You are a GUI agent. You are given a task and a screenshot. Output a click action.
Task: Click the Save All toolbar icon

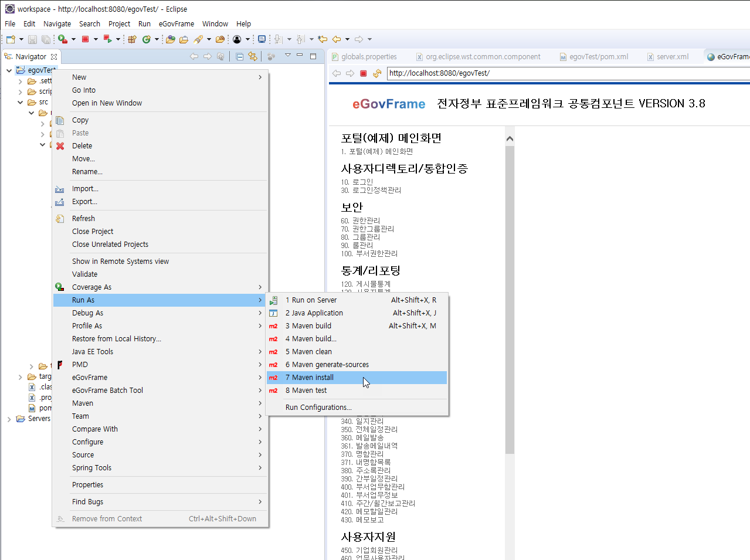tap(46, 39)
